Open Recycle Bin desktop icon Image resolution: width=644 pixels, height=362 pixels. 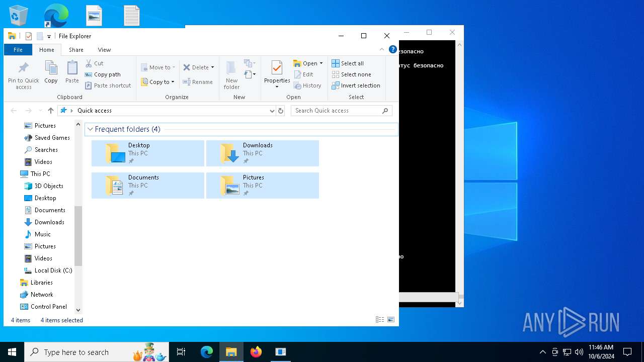[x=19, y=15]
